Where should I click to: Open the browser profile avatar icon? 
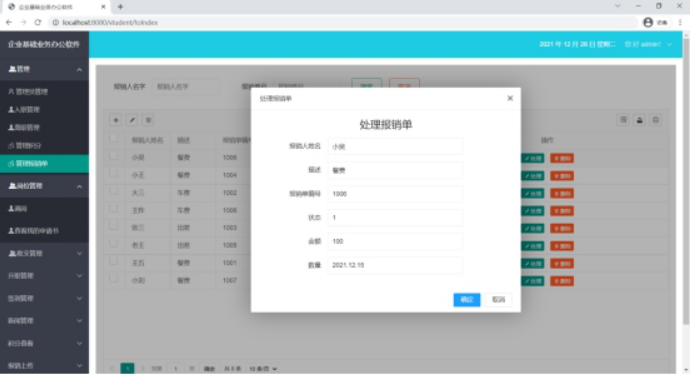click(647, 22)
